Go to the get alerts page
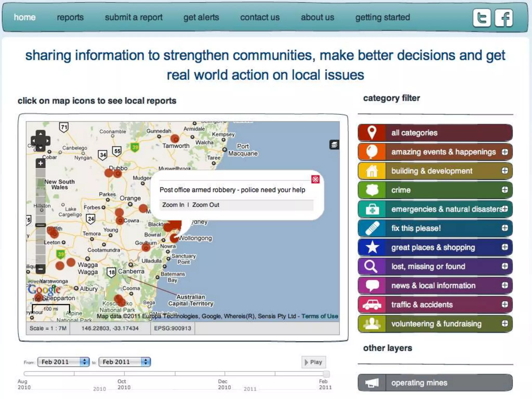 tap(201, 17)
